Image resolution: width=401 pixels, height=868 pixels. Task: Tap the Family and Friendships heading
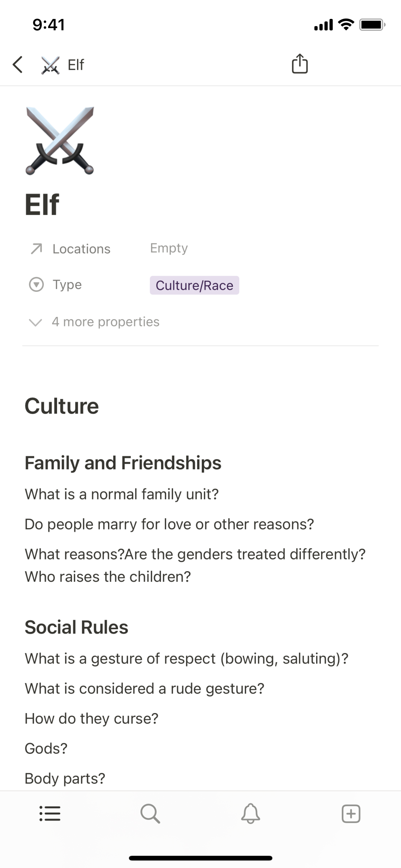coord(123,463)
